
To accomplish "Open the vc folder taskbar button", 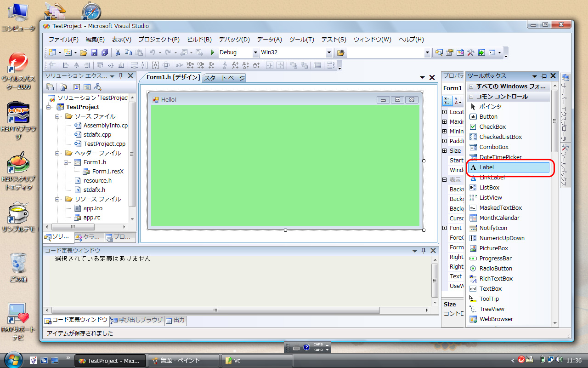I will (x=257, y=361).
